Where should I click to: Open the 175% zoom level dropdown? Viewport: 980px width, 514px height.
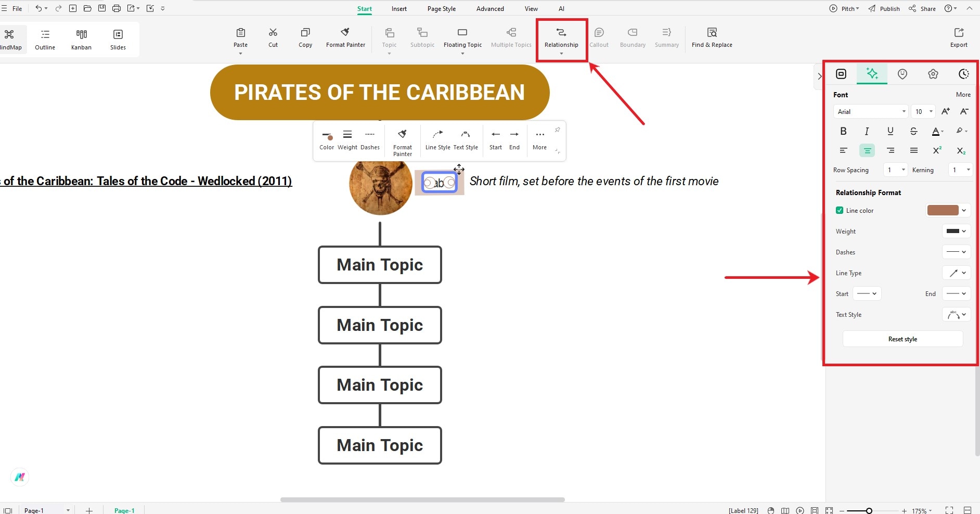click(922, 510)
